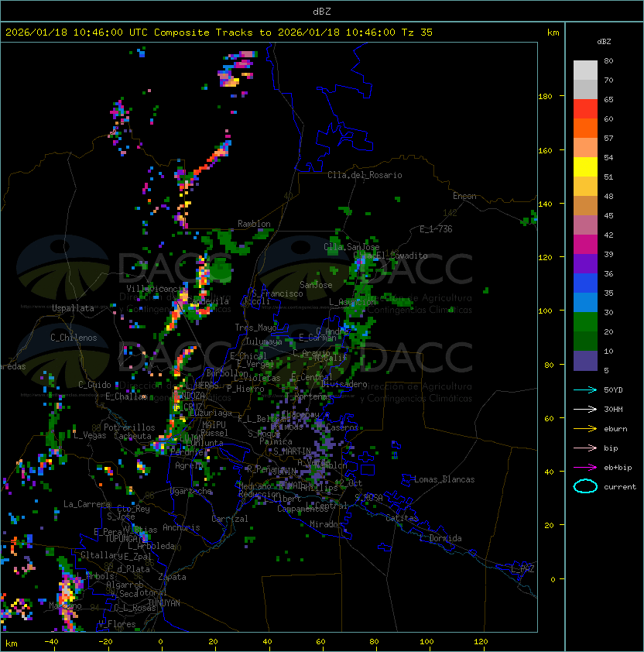Click the 'L_PAZ' place label

coord(522,569)
